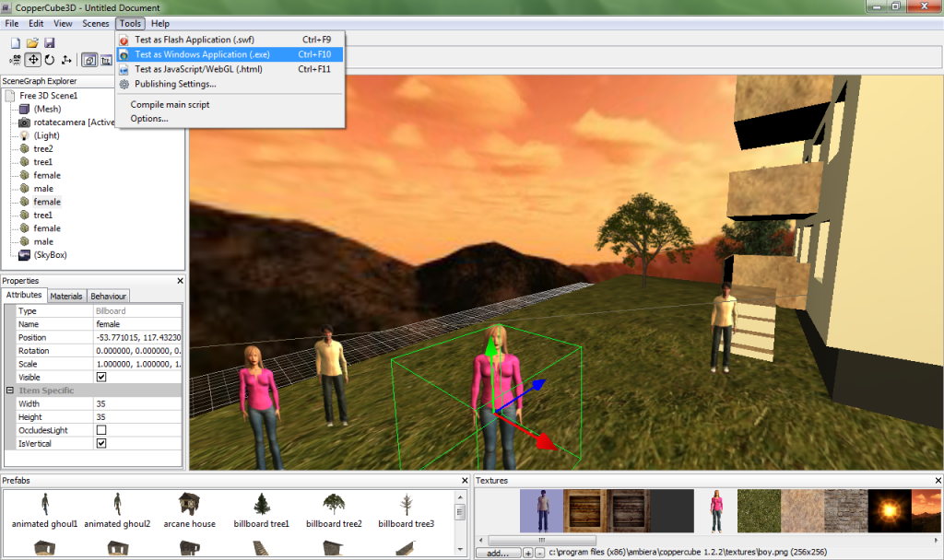Choose Test as Windows Application (.exe)
944x560 pixels.
tap(230, 54)
